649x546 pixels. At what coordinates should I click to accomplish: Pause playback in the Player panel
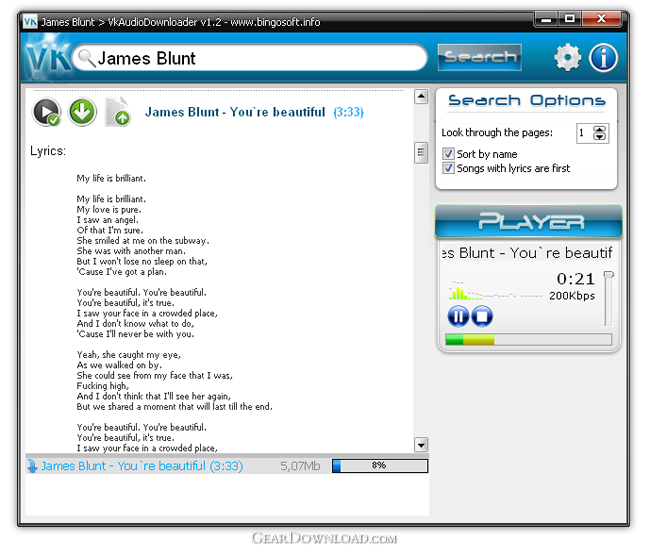[458, 317]
